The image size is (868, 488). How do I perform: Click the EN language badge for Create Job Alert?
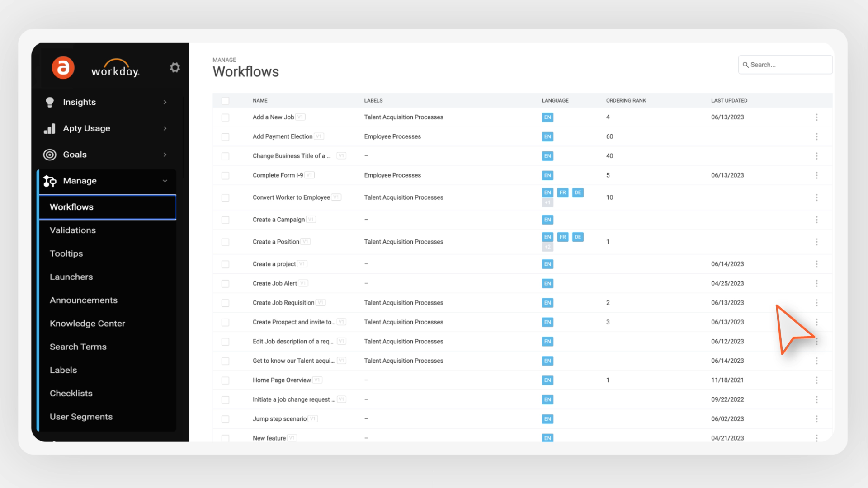(x=547, y=284)
